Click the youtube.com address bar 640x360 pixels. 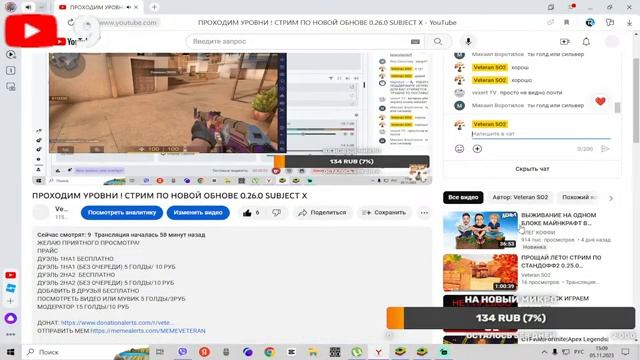click(x=128, y=22)
